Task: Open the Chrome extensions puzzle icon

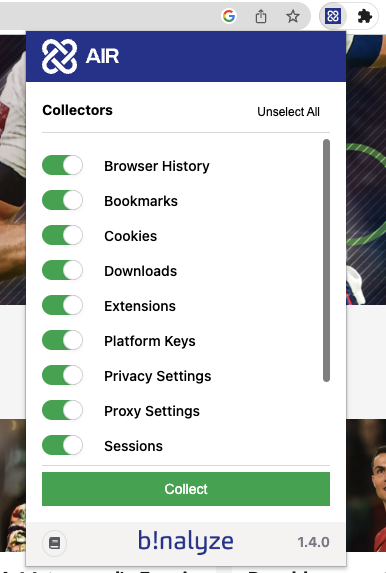Action: tap(364, 16)
